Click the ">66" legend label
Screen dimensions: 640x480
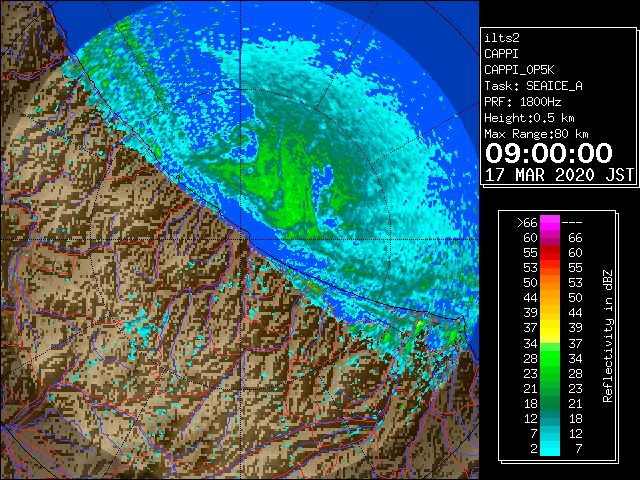pos(527,223)
